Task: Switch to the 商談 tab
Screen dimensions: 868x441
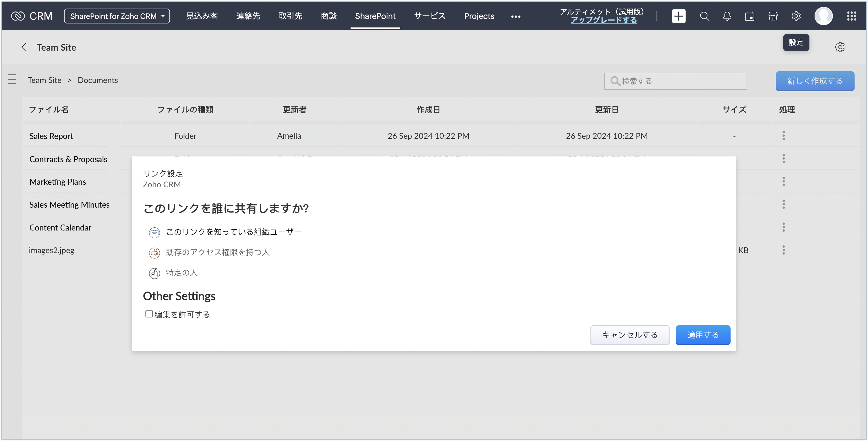Action: click(329, 16)
